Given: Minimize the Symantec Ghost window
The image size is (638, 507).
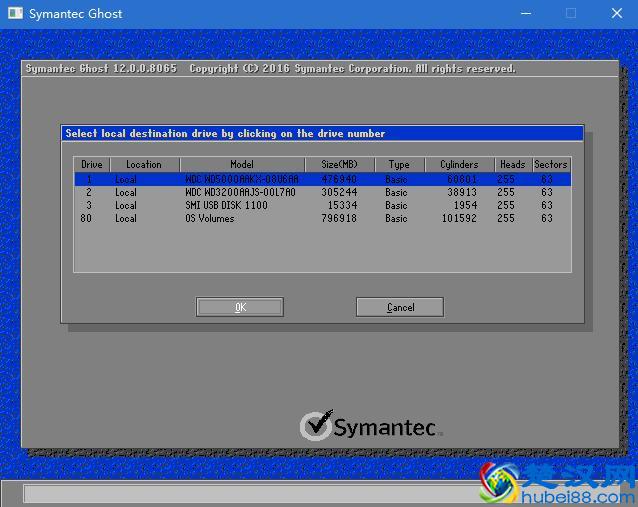Looking at the screenshot, I should pyautogui.click(x=526, y=14).
